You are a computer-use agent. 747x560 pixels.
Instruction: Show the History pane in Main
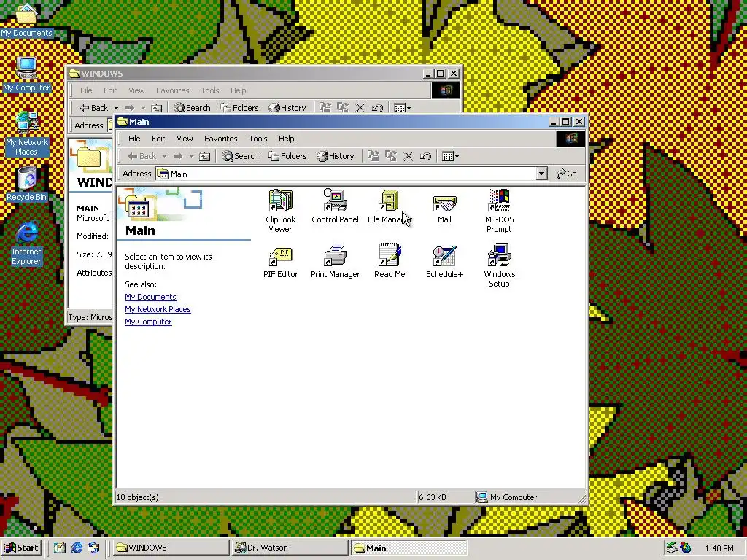[336, 156]
